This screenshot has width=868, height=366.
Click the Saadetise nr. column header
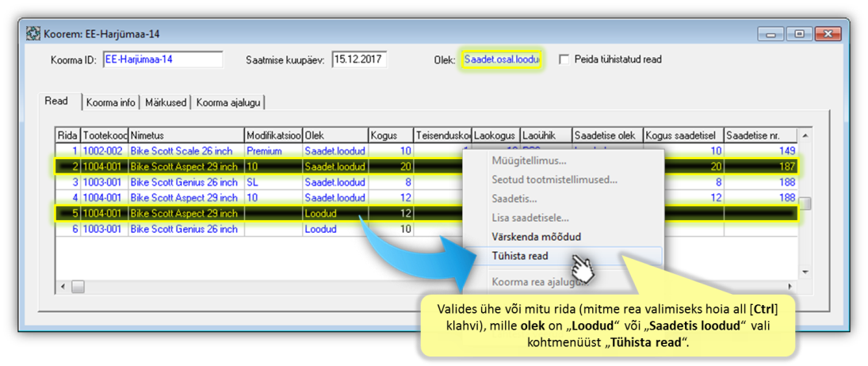tap(759, 135)
